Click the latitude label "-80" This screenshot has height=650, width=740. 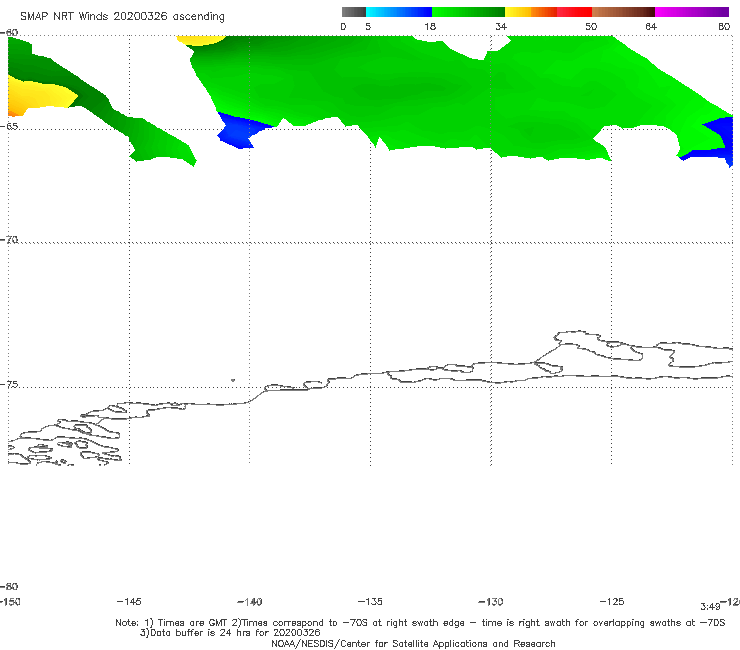click(x=9, y=586)
